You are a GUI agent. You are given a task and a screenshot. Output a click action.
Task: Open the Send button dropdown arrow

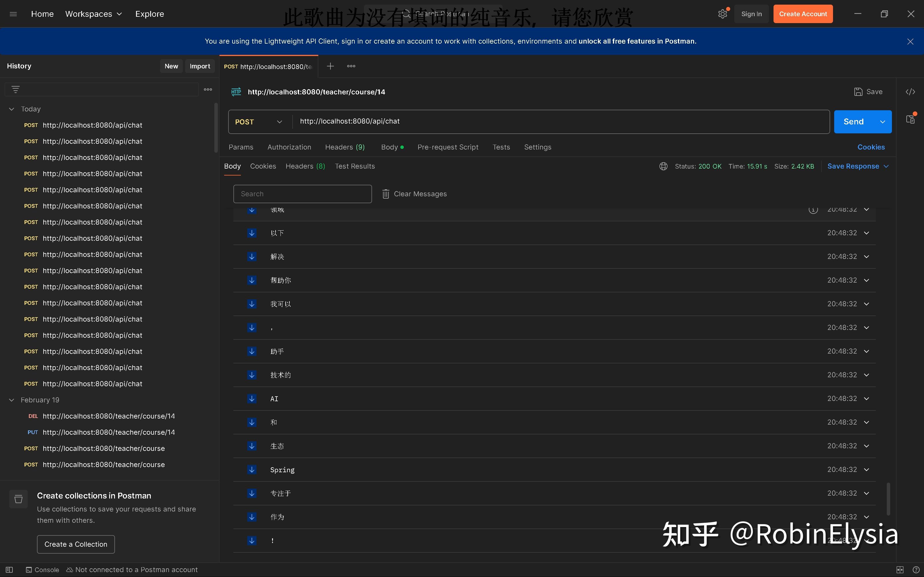(882, 121)
